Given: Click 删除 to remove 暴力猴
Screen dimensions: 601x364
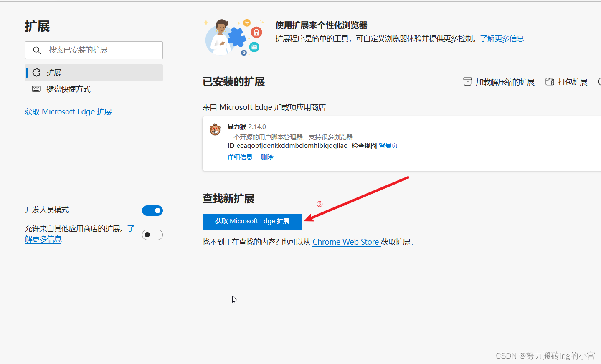Looking at the screenshot, I should 267,157.
